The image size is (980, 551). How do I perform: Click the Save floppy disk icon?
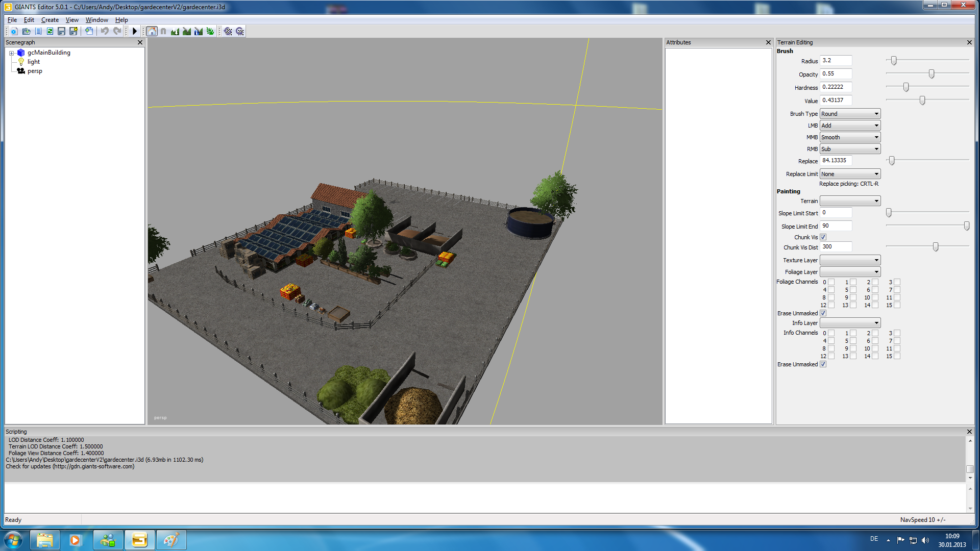61,31
